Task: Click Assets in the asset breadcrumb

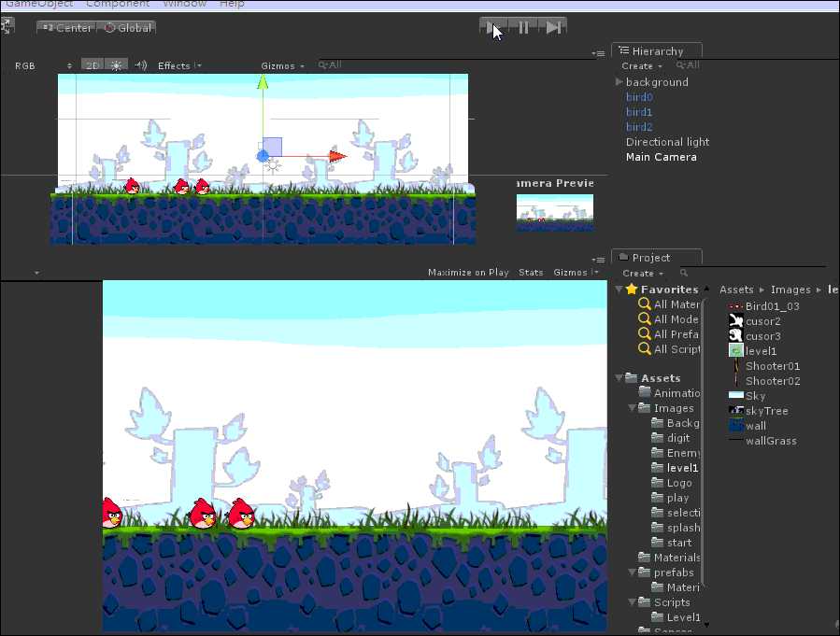Action: pyautogui.click(x=736, y=290)
